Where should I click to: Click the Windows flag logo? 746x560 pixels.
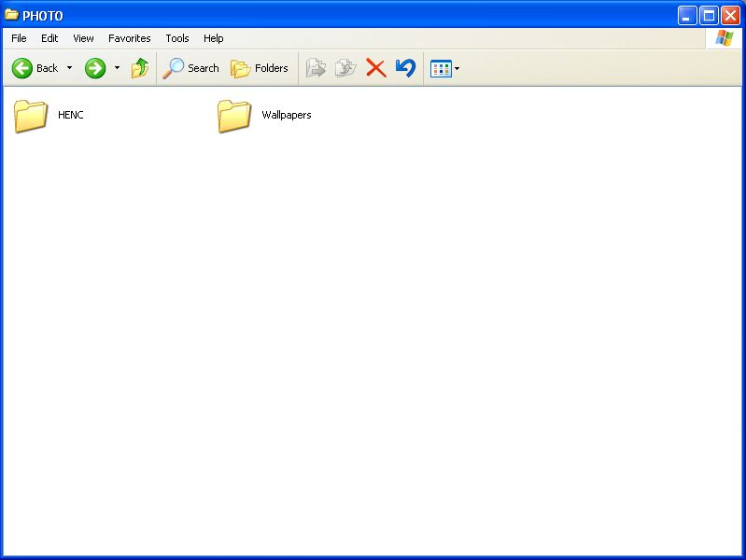[725, 38]
